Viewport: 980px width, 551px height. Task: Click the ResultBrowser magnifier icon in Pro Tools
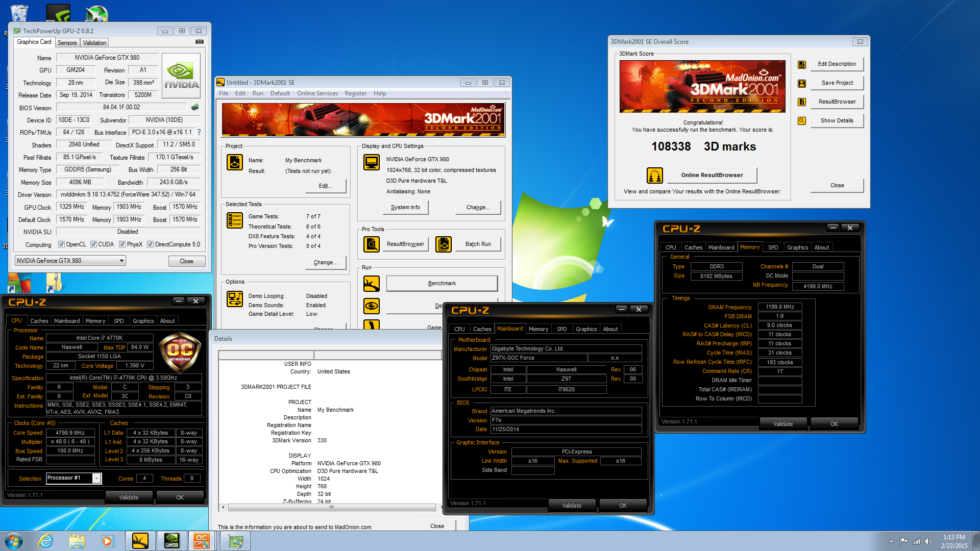[x=372, y=244]
